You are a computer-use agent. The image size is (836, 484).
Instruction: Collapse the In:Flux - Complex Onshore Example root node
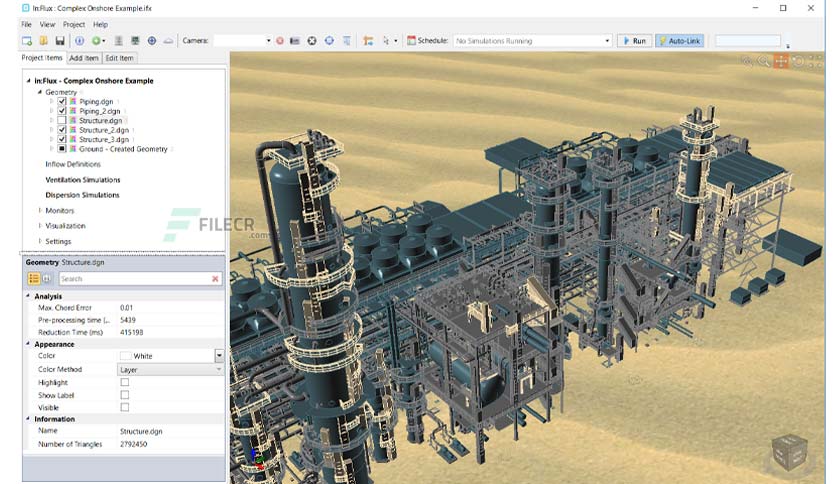click(29, 80)
